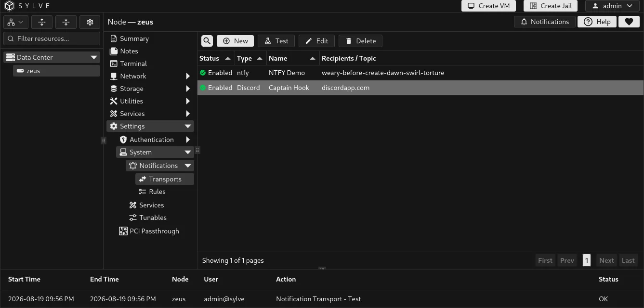Go to the Prev page
644x308 pixels.
(x=567, y=260)
